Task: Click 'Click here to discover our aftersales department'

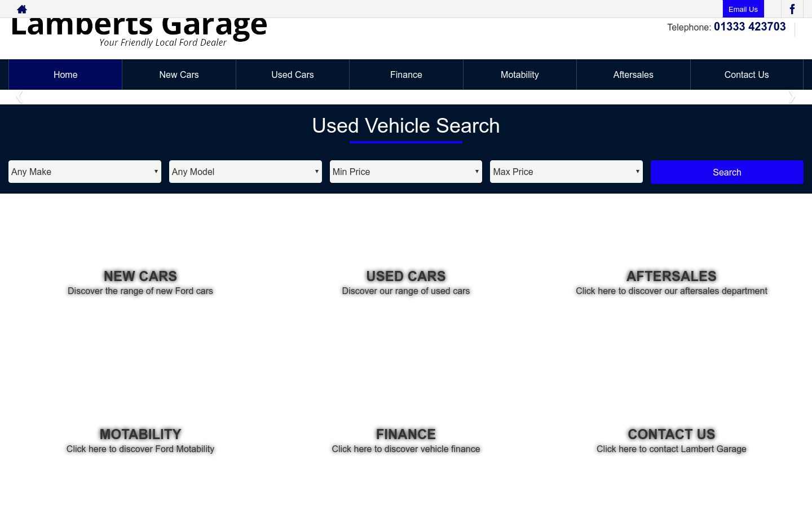Action: click(672, 291)
